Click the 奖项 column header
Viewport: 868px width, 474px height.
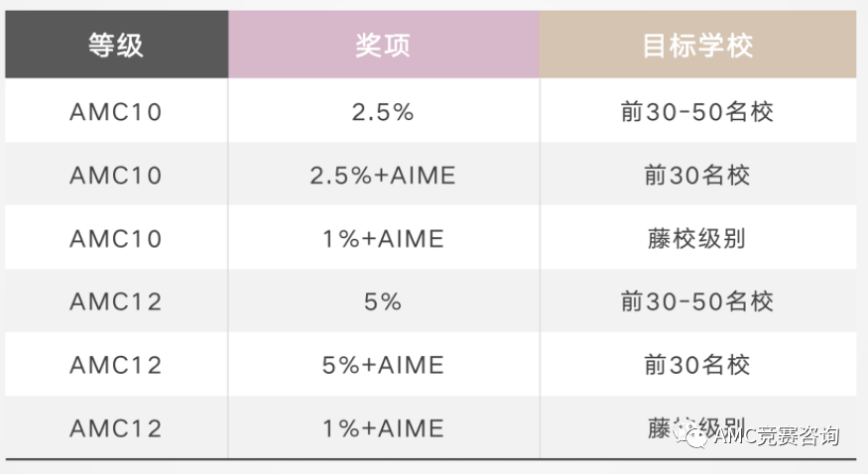tap(384, 45)
